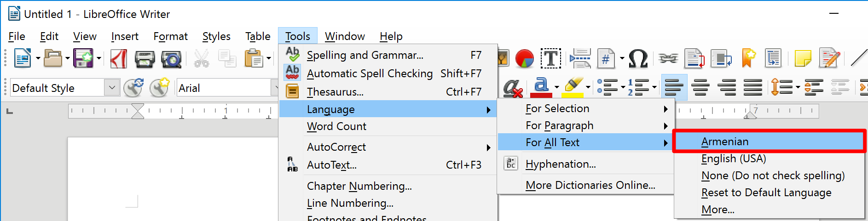Export directly as PDF icon
The image size is (868, 221).
[x=119, y=59]
